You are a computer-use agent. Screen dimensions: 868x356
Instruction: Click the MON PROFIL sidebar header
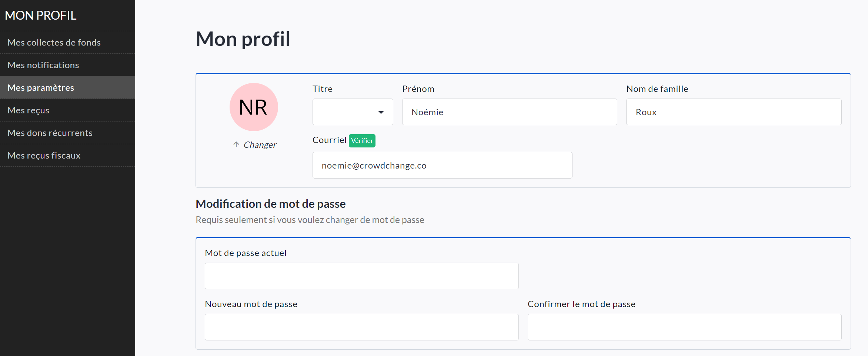pos(41,16)
